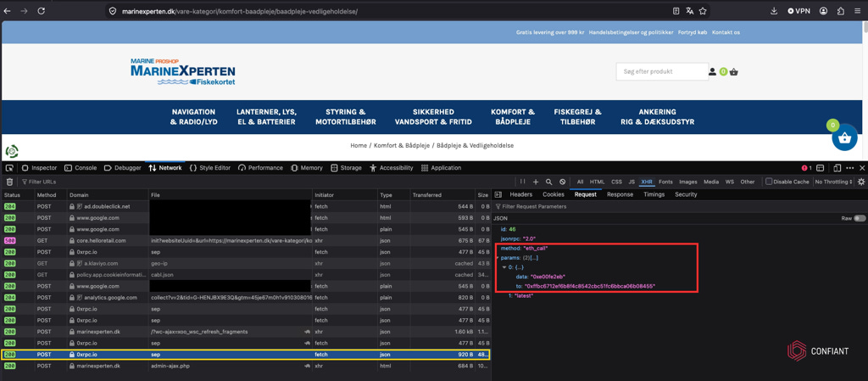Filter requests by WS type
Screen dimensions: 868x381
tap(730, 182)
